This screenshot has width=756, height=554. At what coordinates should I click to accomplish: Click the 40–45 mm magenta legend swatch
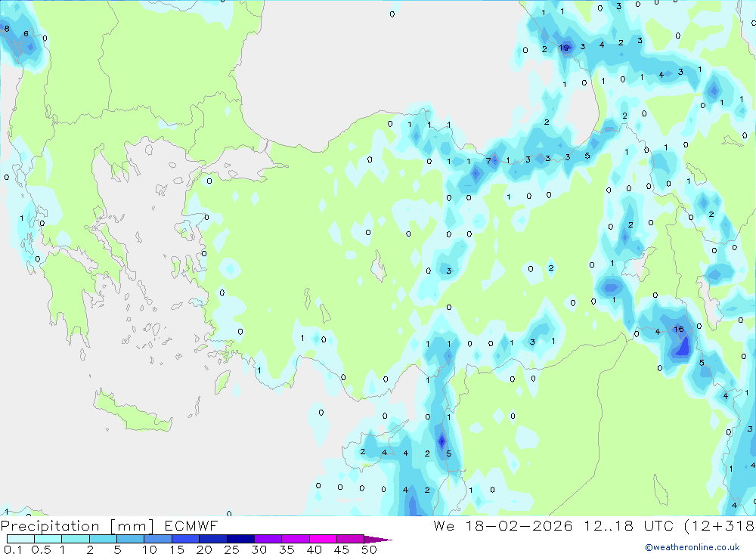pos(323,539)
